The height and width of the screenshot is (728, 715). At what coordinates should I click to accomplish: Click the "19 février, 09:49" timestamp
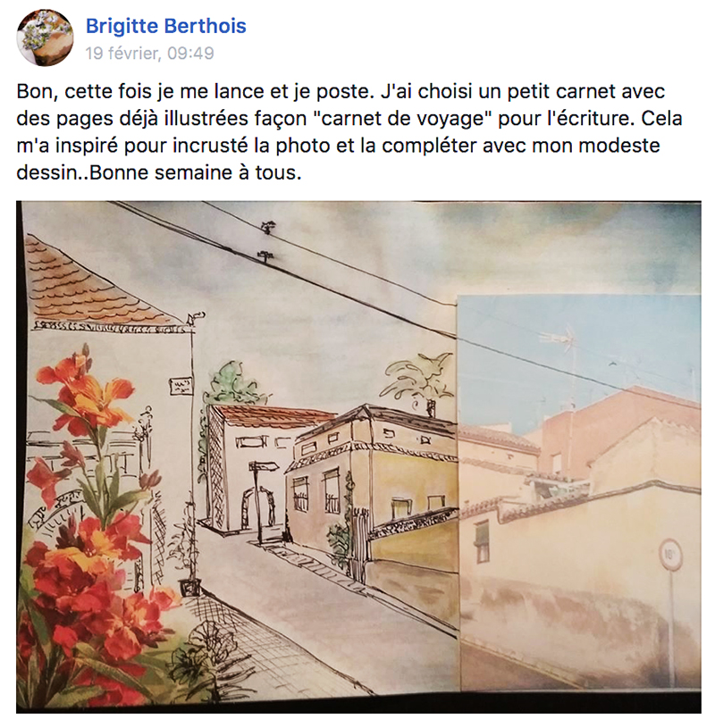pos(149,54)
